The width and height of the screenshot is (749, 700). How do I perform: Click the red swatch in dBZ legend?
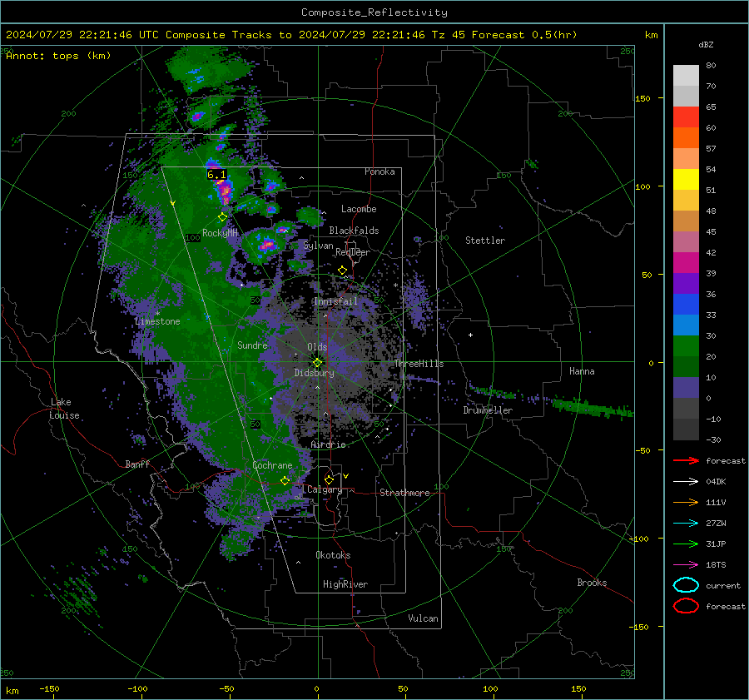click(686, 117)
